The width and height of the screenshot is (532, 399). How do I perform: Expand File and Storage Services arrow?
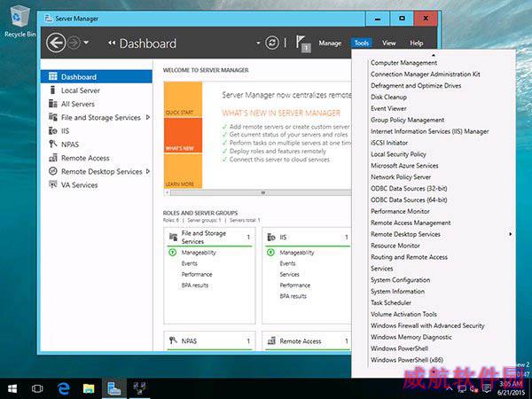coord(147,117)
